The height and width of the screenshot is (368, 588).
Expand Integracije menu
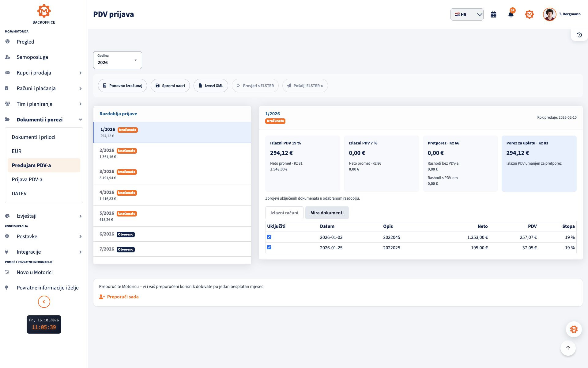click(x=44, y=252)
